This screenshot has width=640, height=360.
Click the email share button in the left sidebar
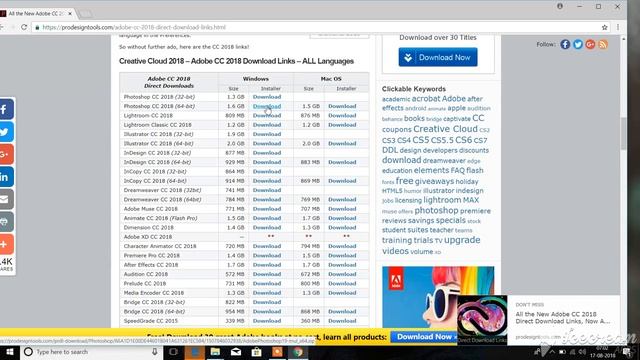7,199
